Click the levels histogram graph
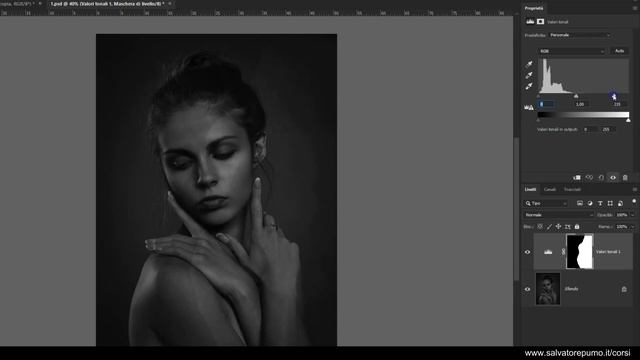The width and height of the screenshot is (640, 360). click(583, 76)
